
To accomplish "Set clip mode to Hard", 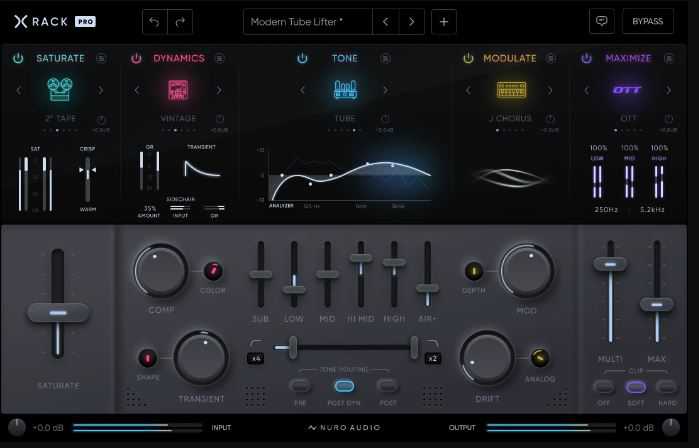I will tap(667, 386).
